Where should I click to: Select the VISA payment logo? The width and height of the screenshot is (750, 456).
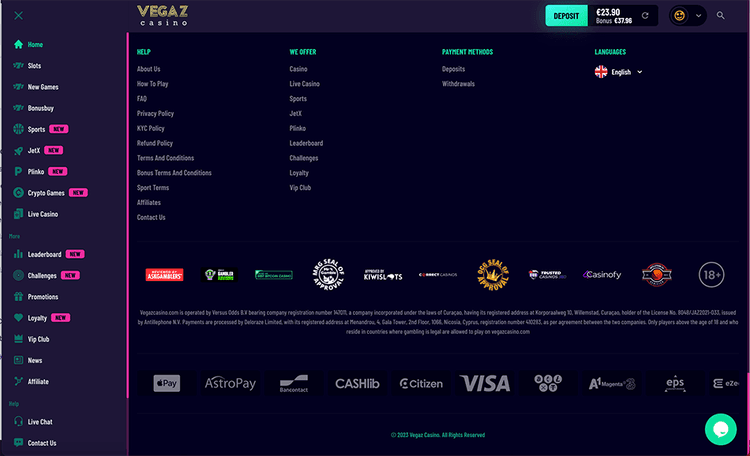click(x=485, y=383)
